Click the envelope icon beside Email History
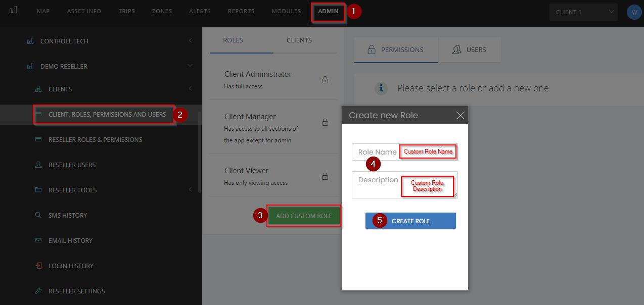644x305 pixels. pos(38,240)
